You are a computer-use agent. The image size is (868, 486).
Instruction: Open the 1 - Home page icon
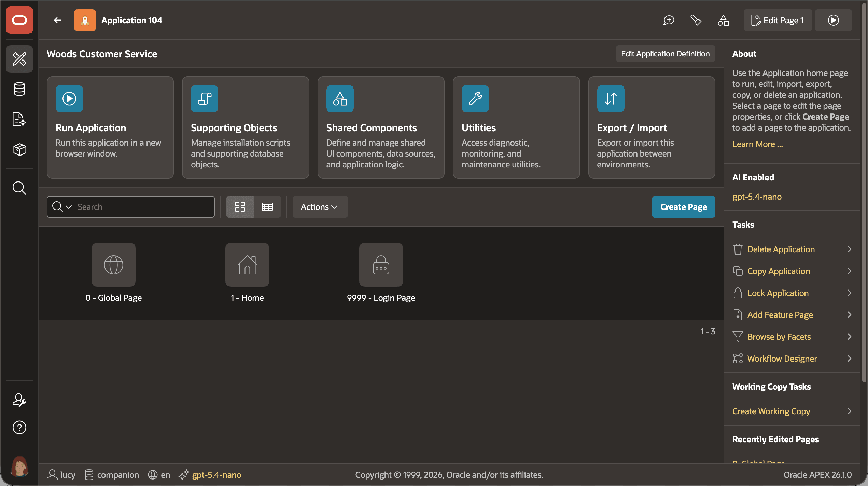point(247,265)
